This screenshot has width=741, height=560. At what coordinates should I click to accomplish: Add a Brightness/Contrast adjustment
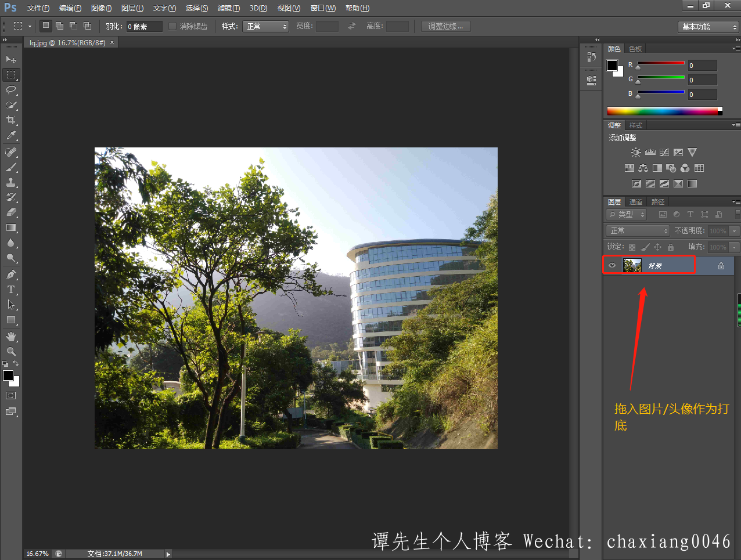point(636,153)
